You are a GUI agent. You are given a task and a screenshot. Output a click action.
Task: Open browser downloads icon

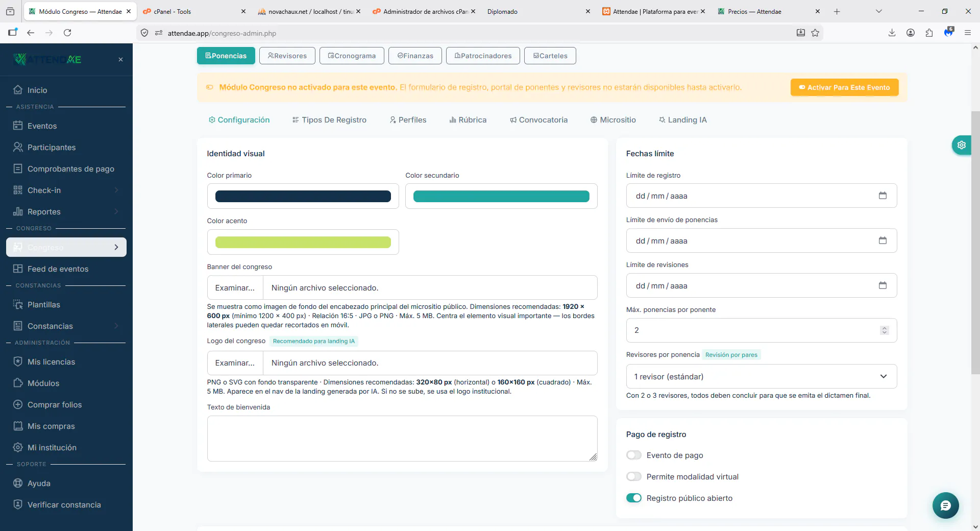coord(892,33)
